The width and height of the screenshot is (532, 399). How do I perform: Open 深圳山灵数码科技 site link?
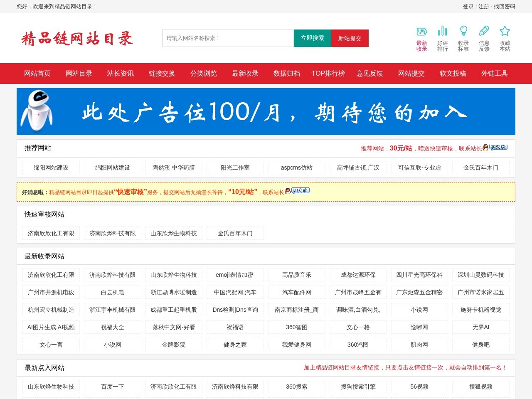coord(481,275)
